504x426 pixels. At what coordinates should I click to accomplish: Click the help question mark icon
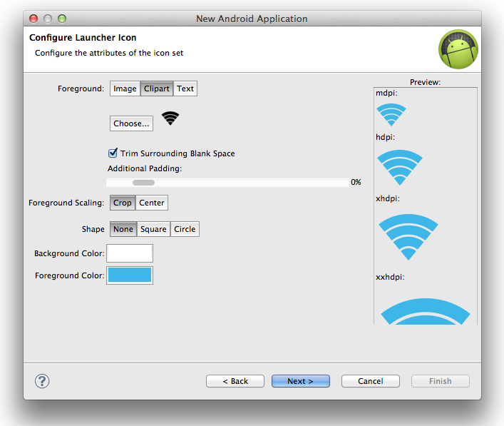42,381
